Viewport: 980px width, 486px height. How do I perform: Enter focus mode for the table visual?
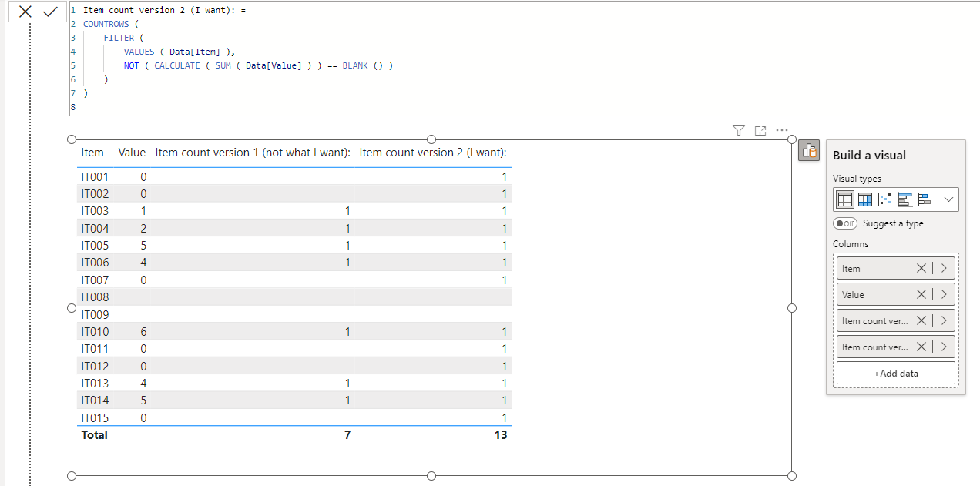pos(760,130)
